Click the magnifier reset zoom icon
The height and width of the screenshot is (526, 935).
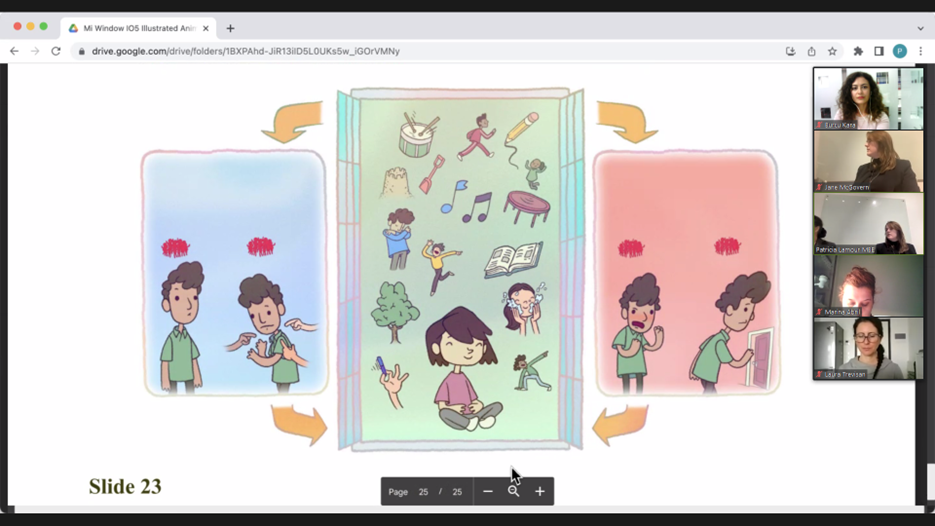coord(514,491)
